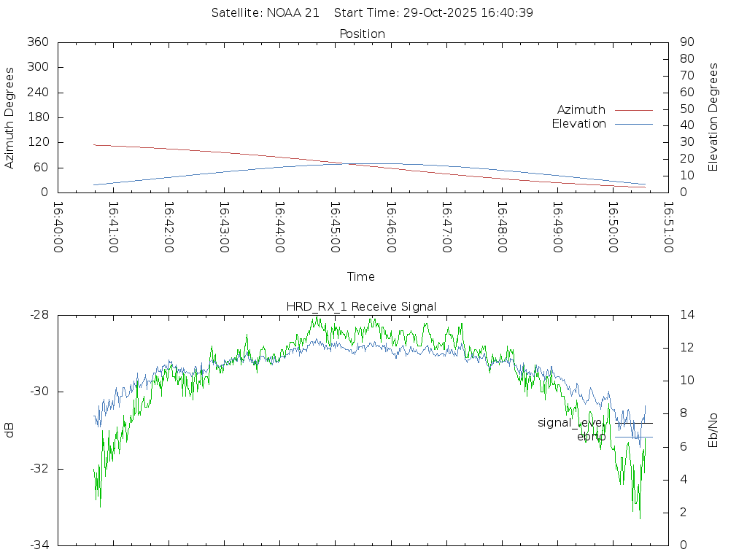Select the signal_level legend label

(570, 423)
